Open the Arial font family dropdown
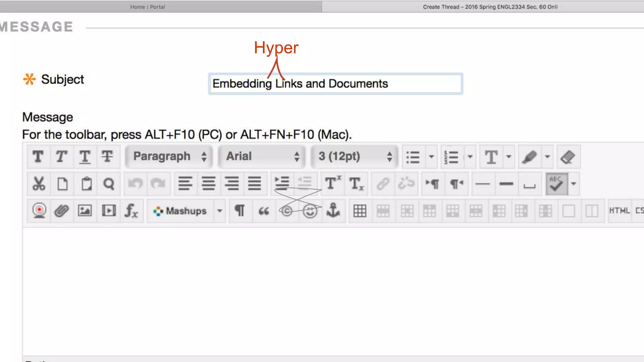The image size is (644, 362). pos(262,156)
